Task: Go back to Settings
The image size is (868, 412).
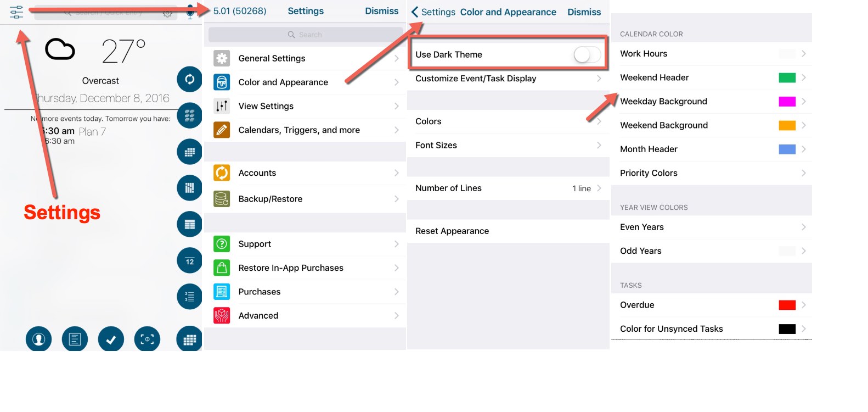Action: click(433, 12)
